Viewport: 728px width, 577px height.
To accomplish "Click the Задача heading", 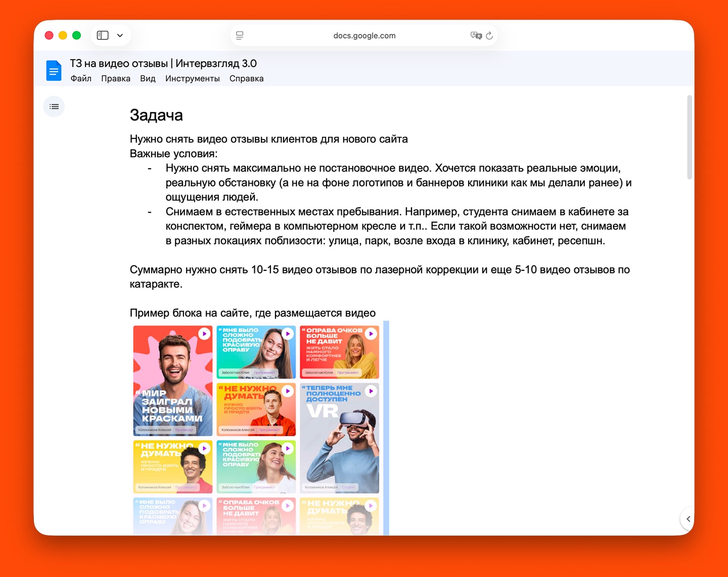I will 156,115.
